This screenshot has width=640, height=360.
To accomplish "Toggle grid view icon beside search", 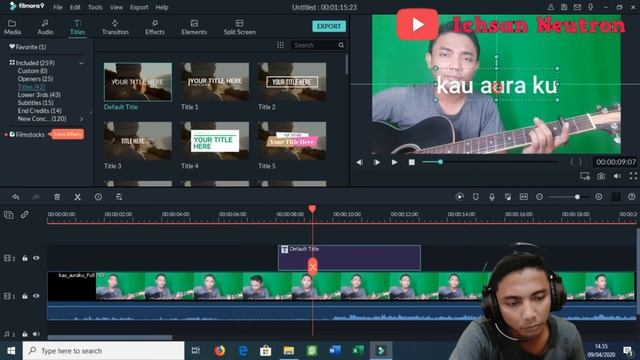I will (280, 45).
